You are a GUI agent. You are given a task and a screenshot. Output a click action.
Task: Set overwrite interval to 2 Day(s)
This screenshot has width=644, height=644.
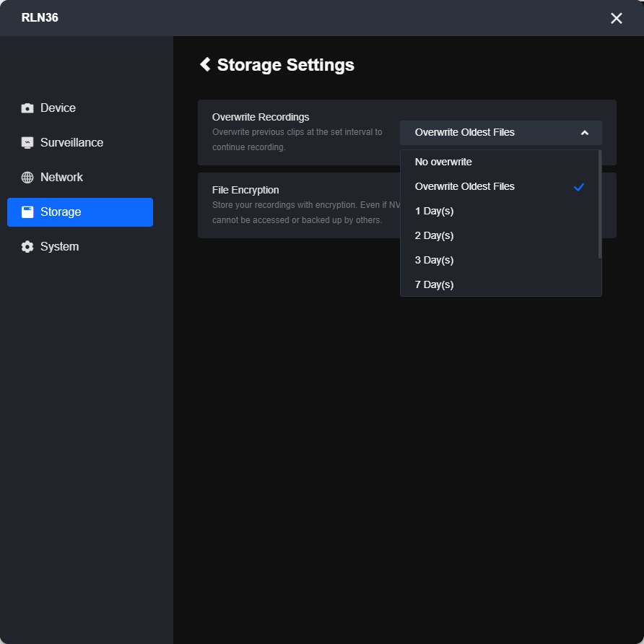[x=500, y=236]
